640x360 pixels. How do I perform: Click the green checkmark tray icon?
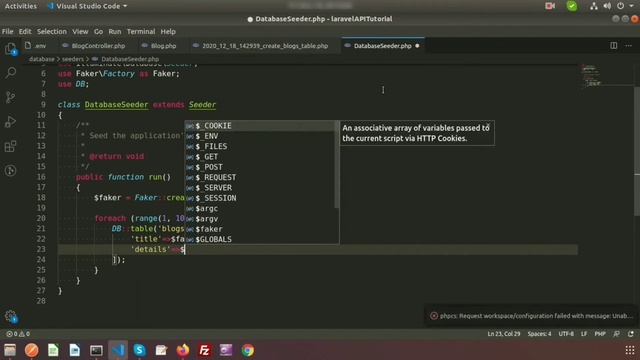pyautogui.click(x=572, y=6)
